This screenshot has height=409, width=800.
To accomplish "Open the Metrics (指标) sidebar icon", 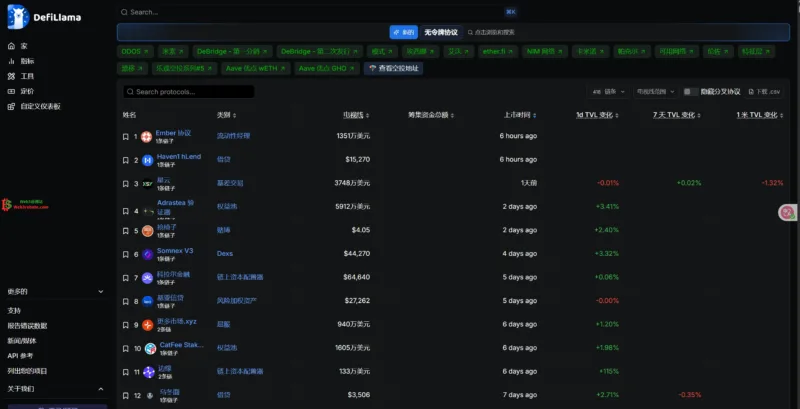I will pyautogui.click(x=12, y=61).
